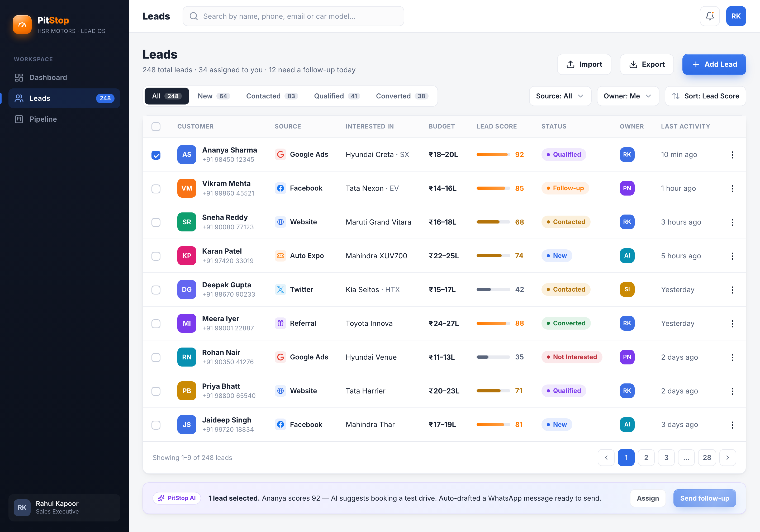The height and width of the screenshot is (532, 760).
Task: Go to page 2
Action: pyautogui.click(x=646, y=458)
